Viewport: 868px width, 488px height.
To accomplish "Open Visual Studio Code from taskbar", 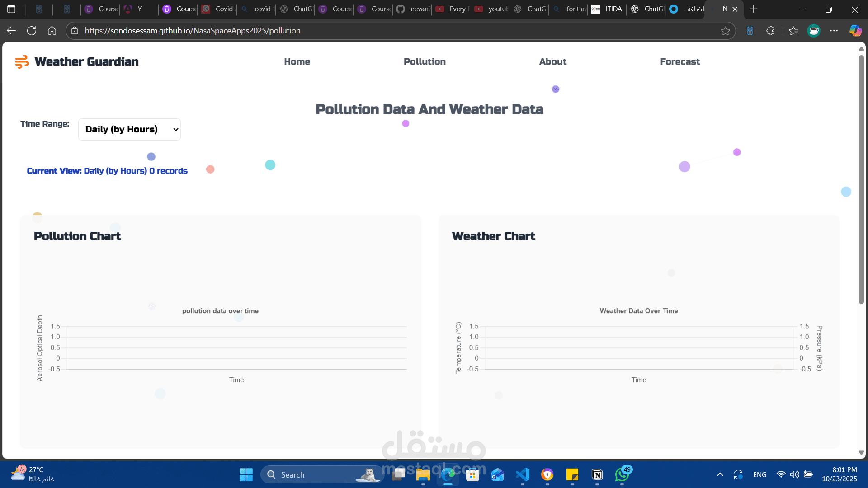I will click(523, 475).
